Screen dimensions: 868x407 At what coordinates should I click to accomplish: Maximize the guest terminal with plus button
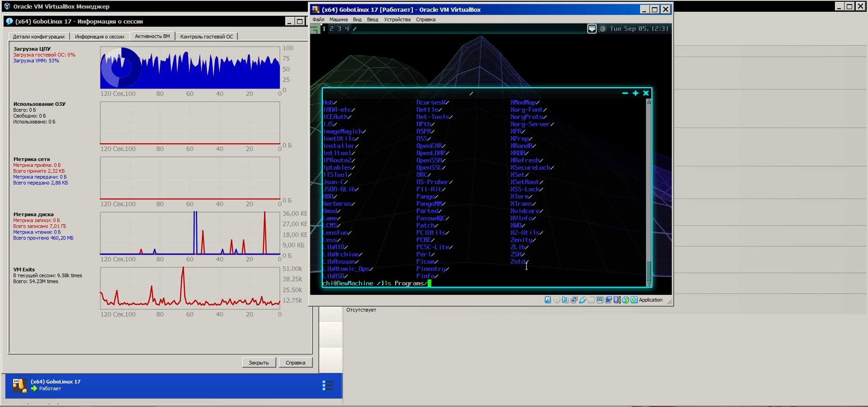click(635, 93)
